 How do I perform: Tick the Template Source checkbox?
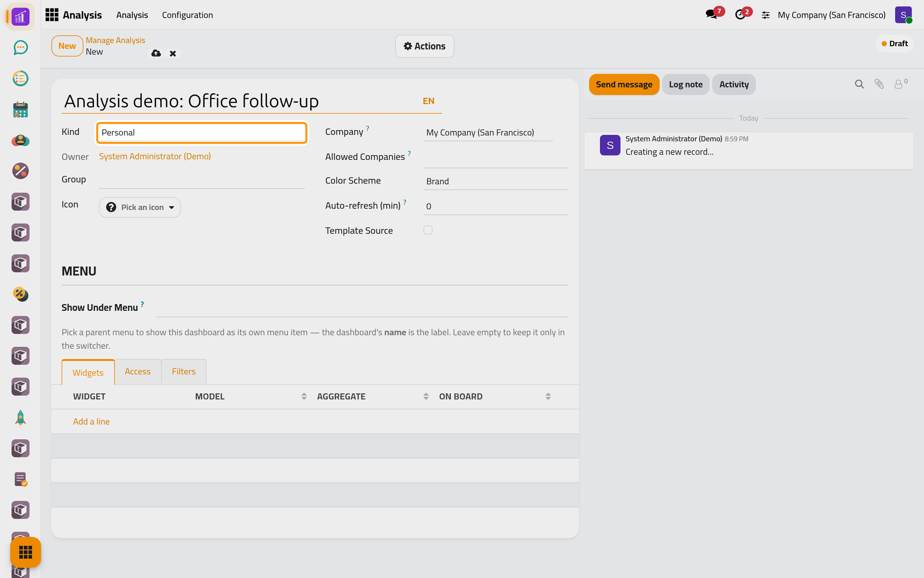[428, 230]
